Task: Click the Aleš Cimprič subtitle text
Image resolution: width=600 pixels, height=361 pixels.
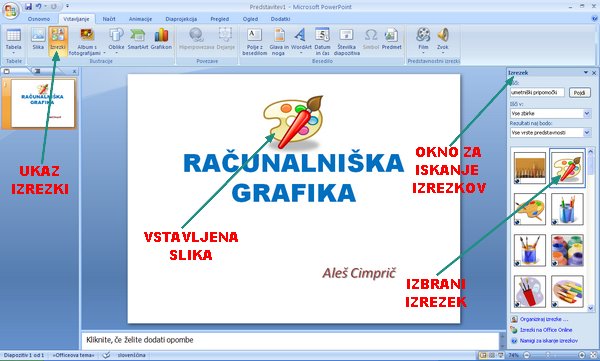Action: [x=359, y=273]
